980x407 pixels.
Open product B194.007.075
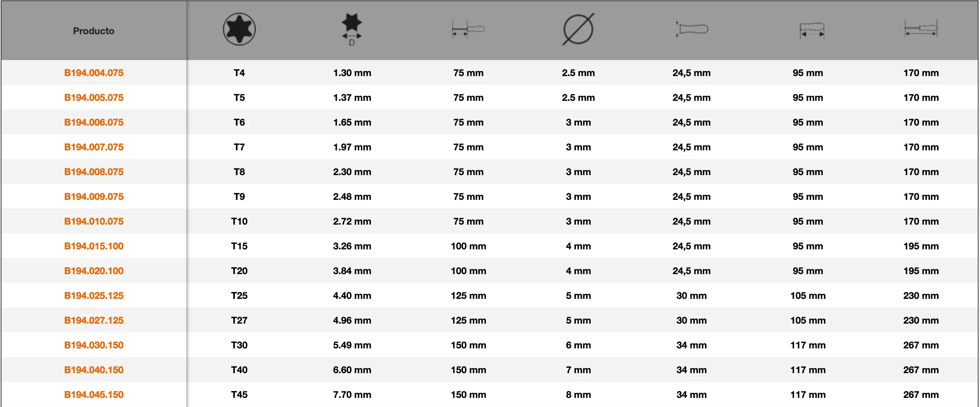coord(93,147)
